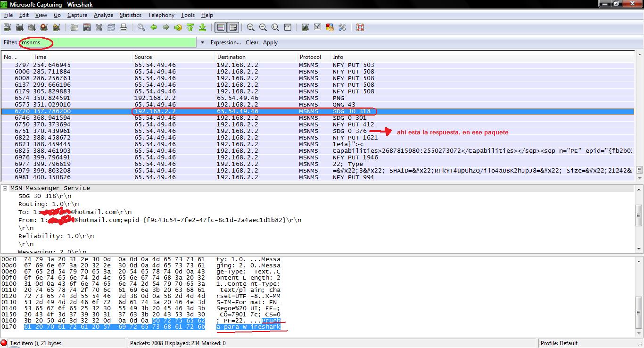
Task: Click the red expert info indicator
Action: 4,343
